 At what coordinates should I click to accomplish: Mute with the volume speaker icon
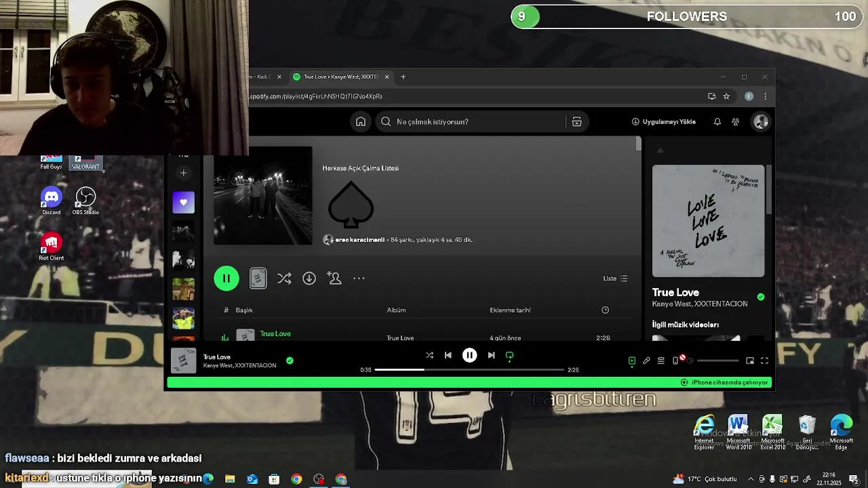(x=689, y=361)
